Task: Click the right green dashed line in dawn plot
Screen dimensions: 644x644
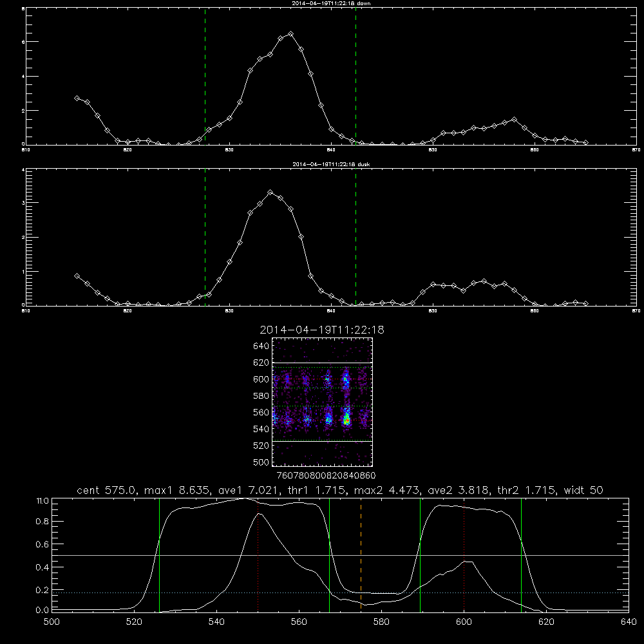Action: click(x=355, y=76)
